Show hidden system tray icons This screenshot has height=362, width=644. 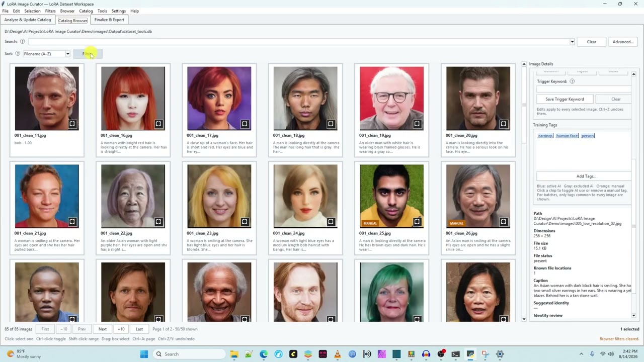581,354
